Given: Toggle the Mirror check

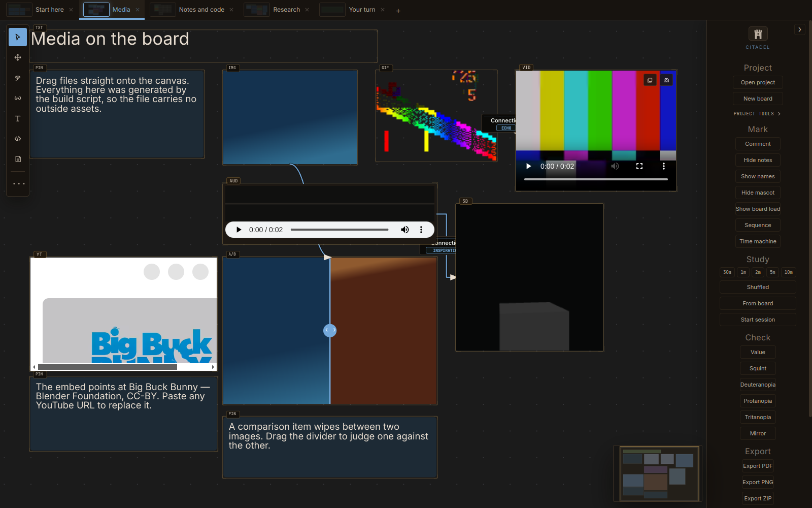Looking at the screenshot, I should click(758, 433).
